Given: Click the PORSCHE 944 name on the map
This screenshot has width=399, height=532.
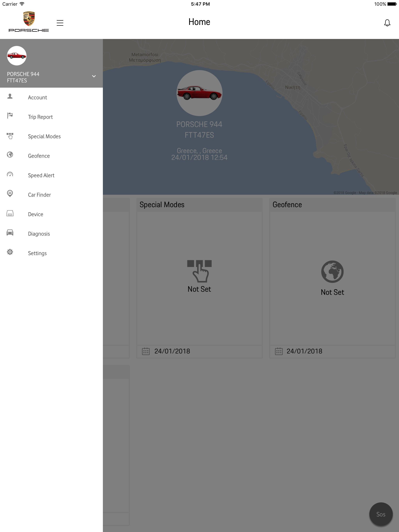Looking at the screenshot, I should coord(199,124).
